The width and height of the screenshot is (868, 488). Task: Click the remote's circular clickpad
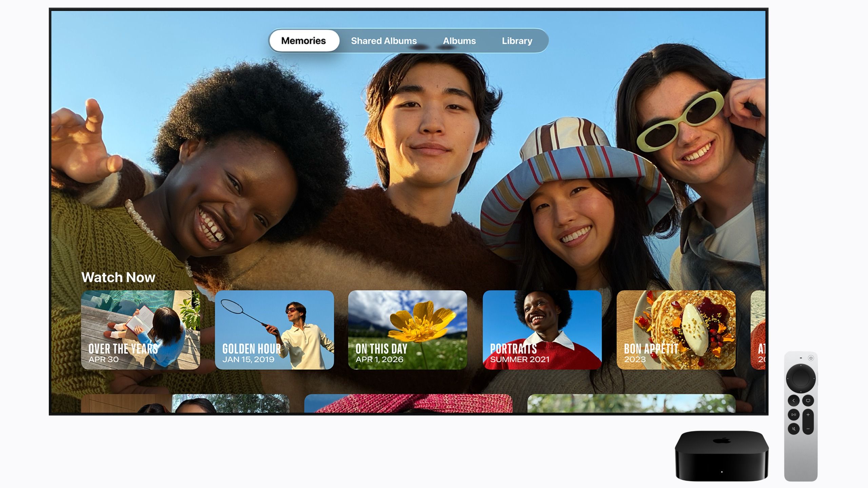click(801, 378)
